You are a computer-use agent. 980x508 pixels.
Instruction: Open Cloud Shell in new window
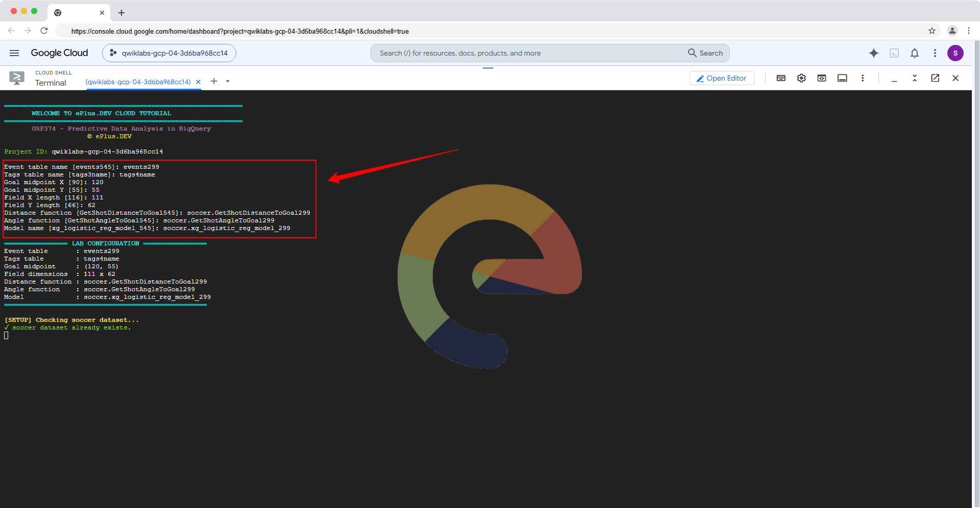pyautogui.click(x=935, y=78)
